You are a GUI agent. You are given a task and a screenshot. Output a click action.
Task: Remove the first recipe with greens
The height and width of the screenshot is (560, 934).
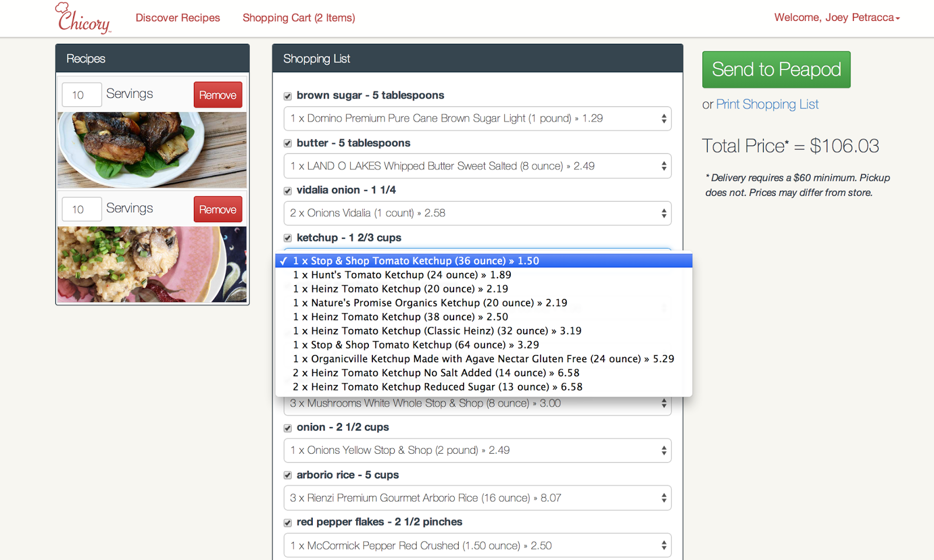point(218,95)
